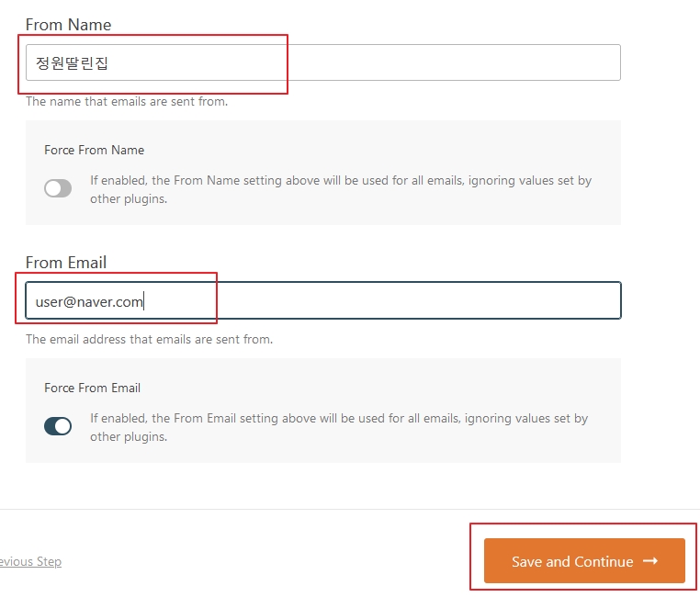Click the Save and Continue button

(584, 561)
